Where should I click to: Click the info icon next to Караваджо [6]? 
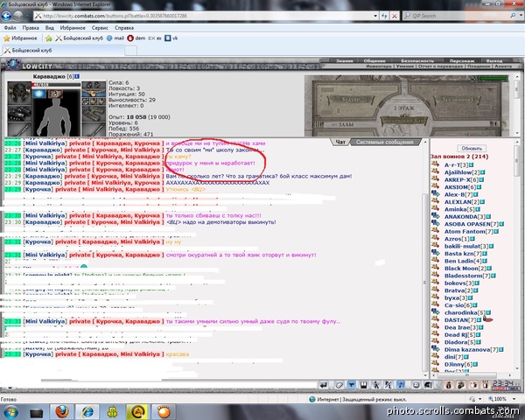pos(77,76)
